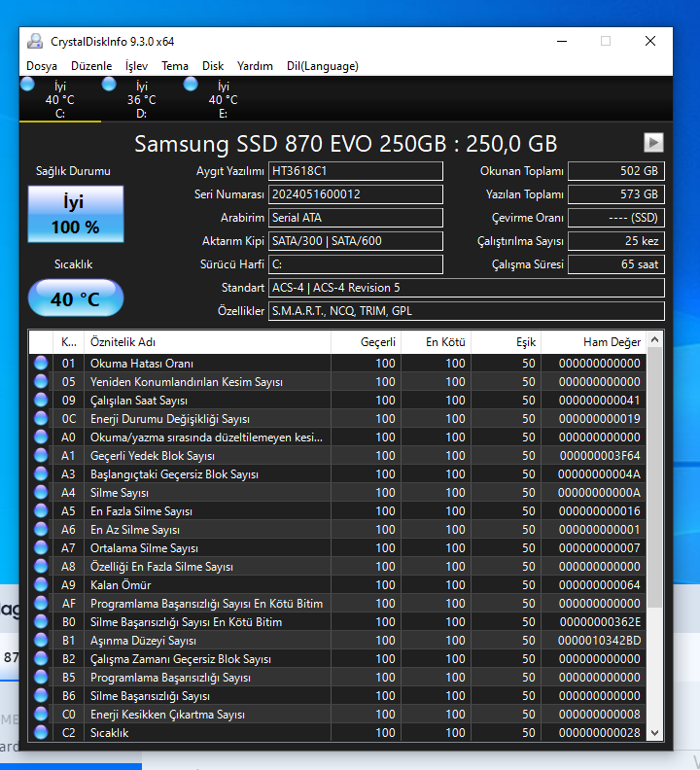Click the status orb of attribute AF
Viewport: 700px width, 770px height.
[41, 603]
